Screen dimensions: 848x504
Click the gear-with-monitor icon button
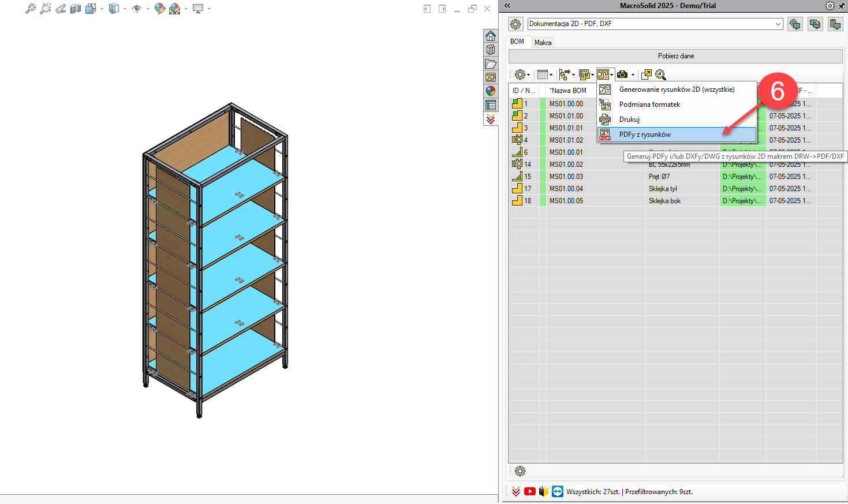(x=795, y=24)
